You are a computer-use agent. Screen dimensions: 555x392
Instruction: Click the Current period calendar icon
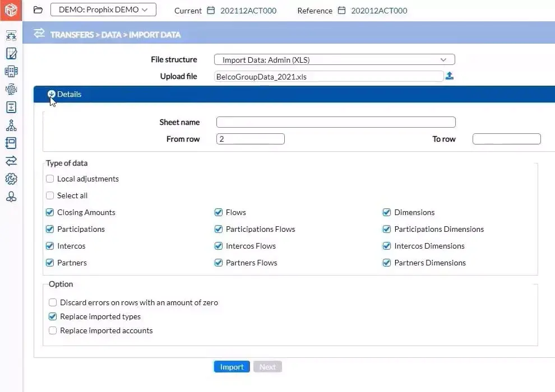tap(211, 10)
